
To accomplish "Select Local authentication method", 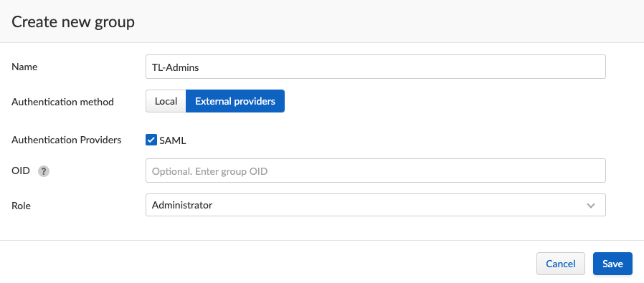I will point(166,101).
